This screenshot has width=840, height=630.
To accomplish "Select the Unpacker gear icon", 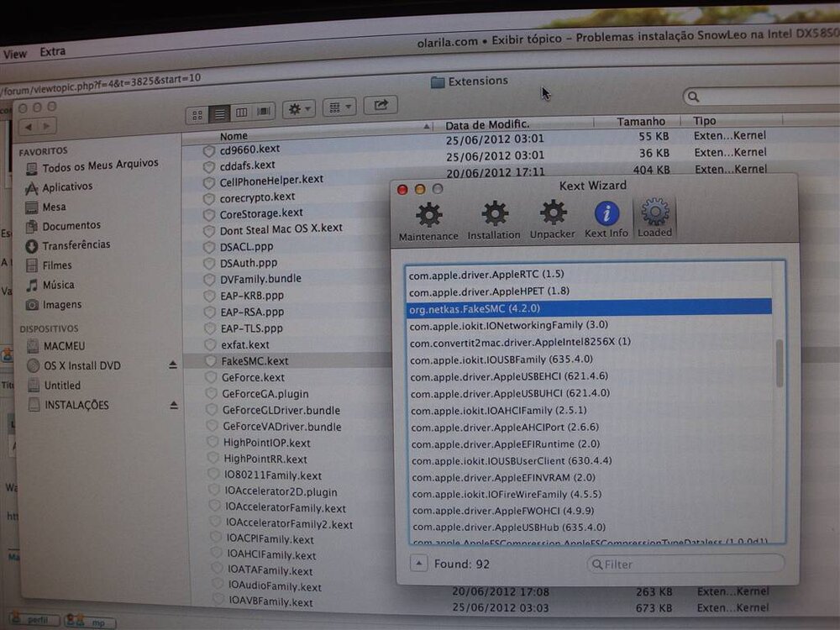I will (x=553, y=214).
